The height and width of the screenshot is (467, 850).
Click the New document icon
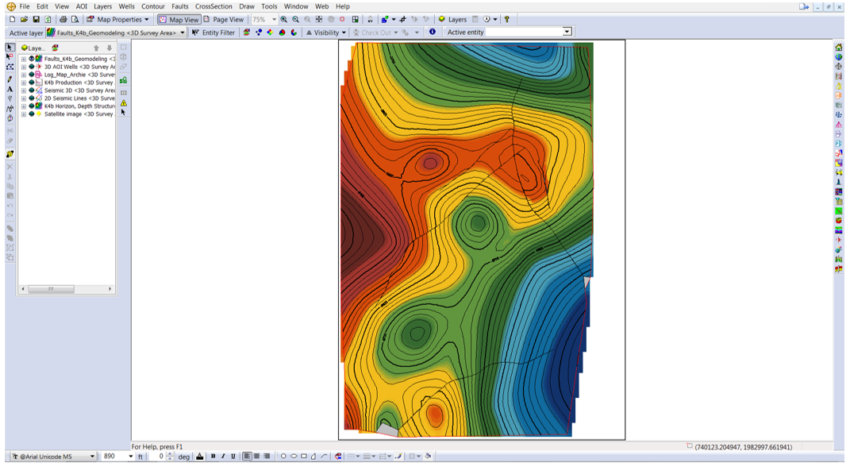[12, 20]
